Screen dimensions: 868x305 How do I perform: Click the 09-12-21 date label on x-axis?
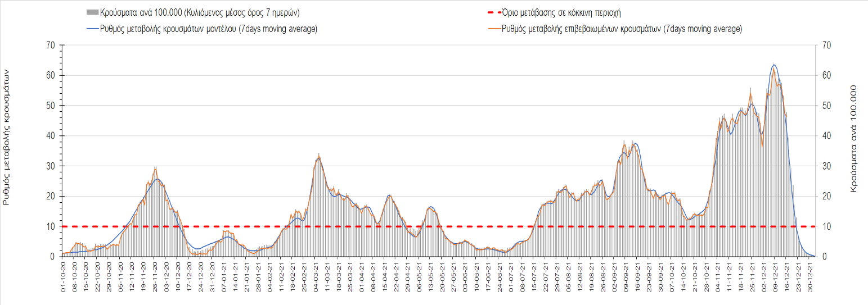coord(775,275)
